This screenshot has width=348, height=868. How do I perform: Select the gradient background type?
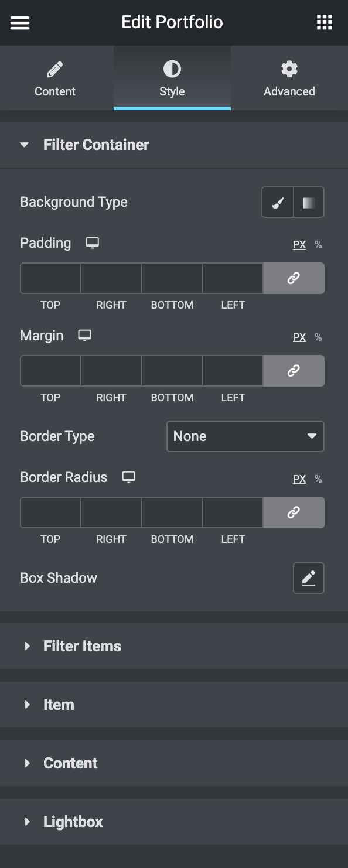pos(309,201)
